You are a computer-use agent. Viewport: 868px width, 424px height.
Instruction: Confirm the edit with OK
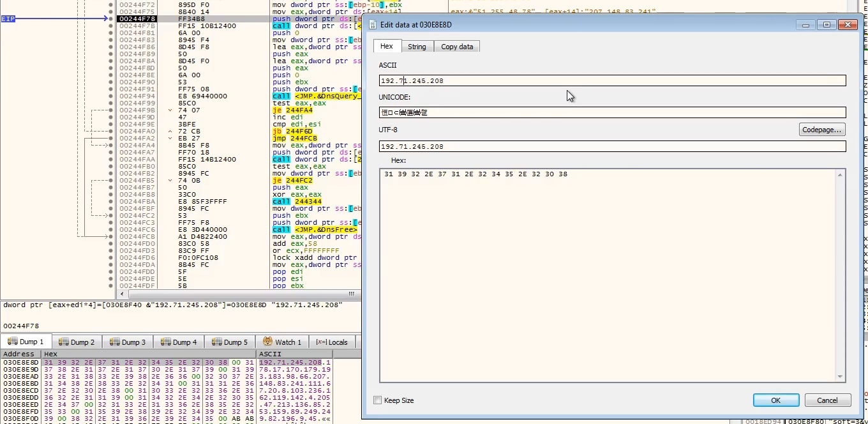pos(775,400)
